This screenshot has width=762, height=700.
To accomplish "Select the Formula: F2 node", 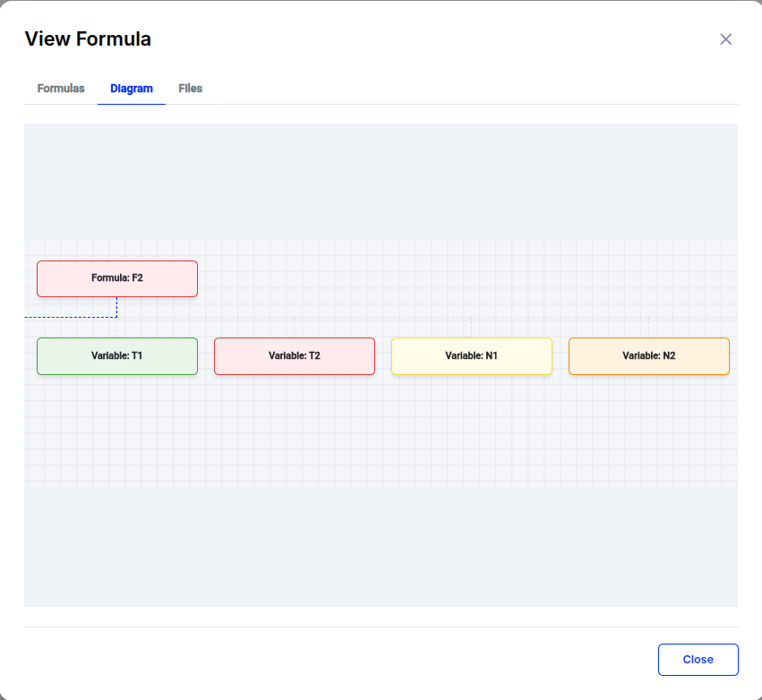I will [117, 278].
